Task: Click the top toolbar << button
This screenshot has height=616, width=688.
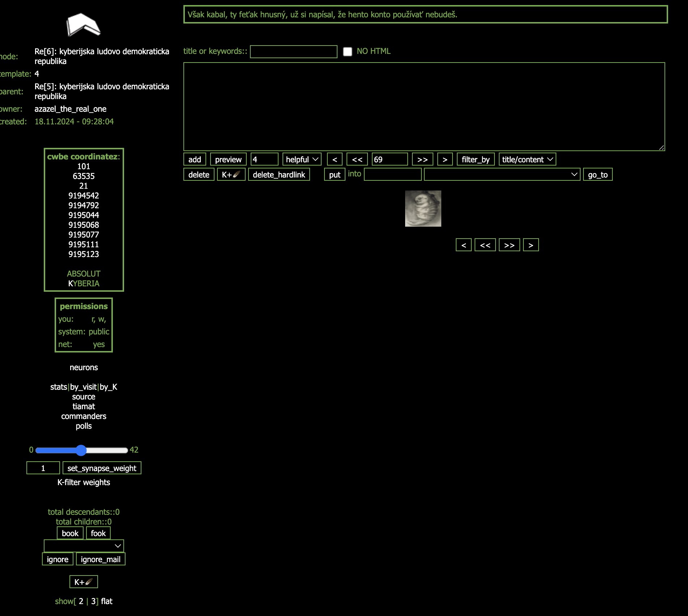Action: coord(357,159)
